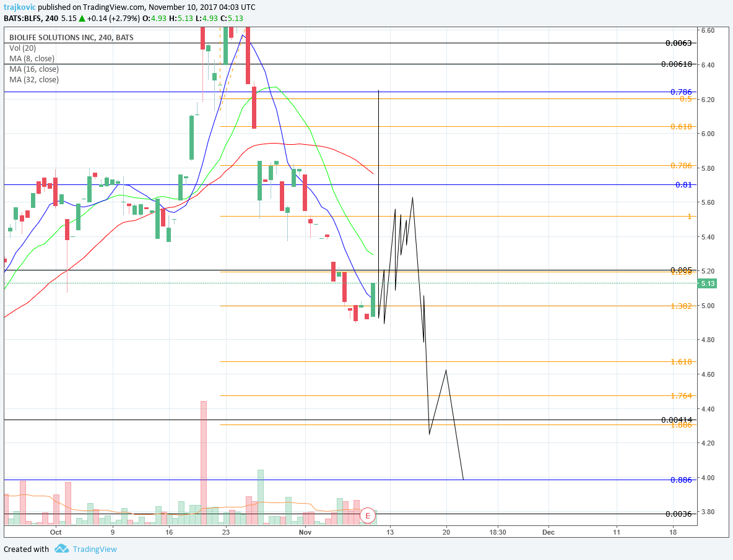Click the Dec date axis label
The width and height of the screenshot is (733, 560).
coord(549,532)
